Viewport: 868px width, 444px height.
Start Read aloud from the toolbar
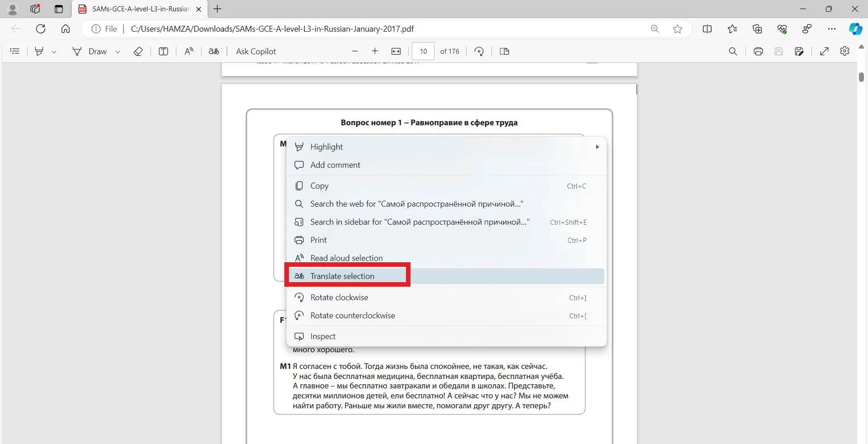[x=189, y=51]
